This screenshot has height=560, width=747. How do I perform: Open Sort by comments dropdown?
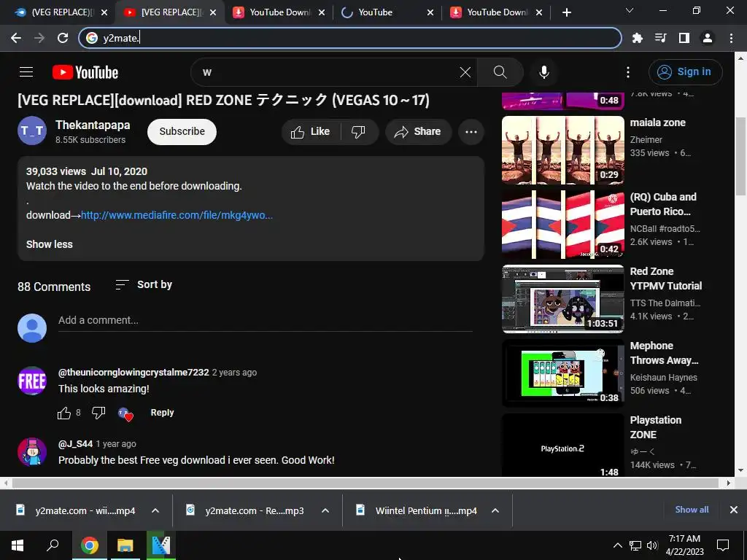coord(144,285)
